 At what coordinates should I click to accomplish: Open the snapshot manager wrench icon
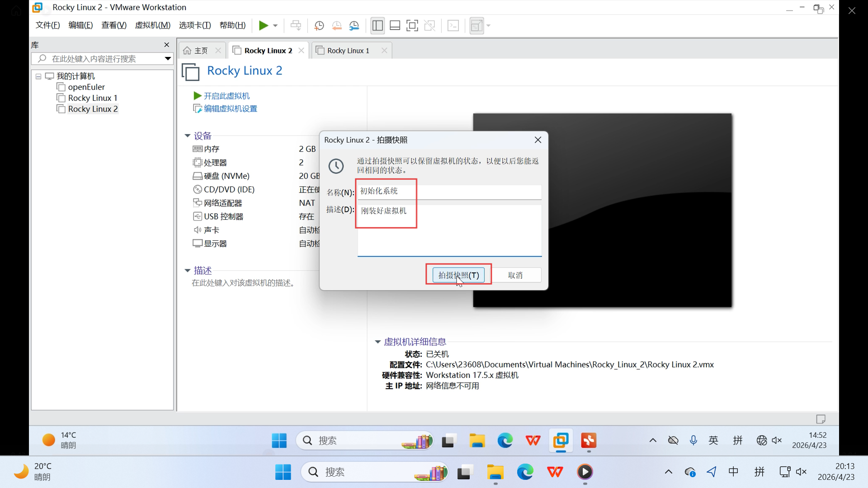pos(354,26)
